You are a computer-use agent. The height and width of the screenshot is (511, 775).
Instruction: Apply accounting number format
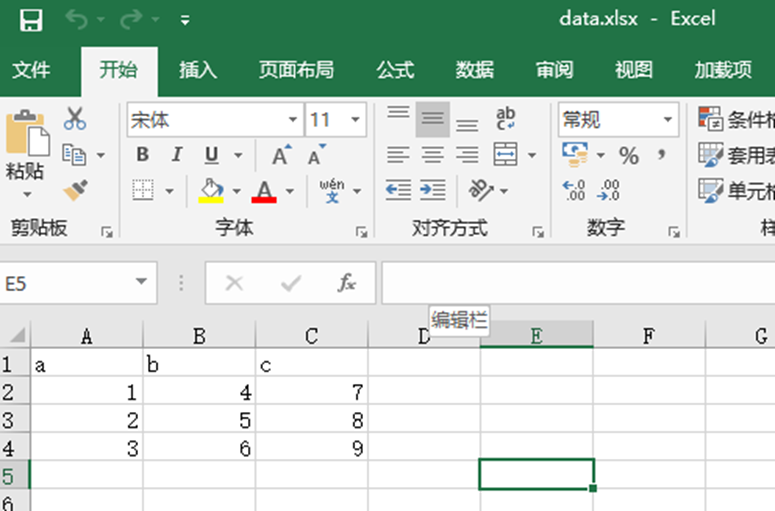pos(575,155)
